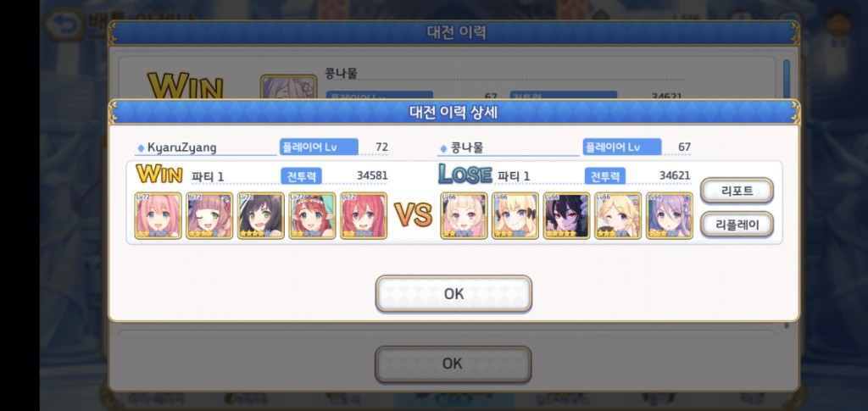Watch the battle replay via 리플레이

pos(737,225)
